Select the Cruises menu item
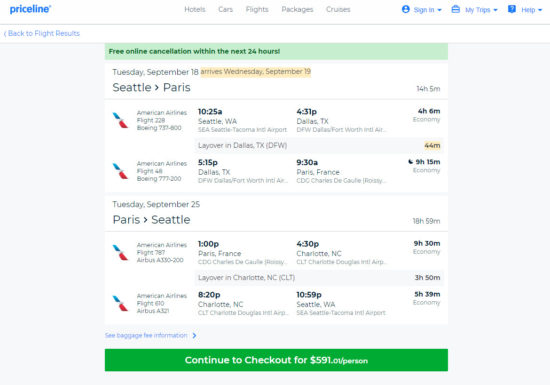The height and width of the screenshot is (385, 550). 338,9
